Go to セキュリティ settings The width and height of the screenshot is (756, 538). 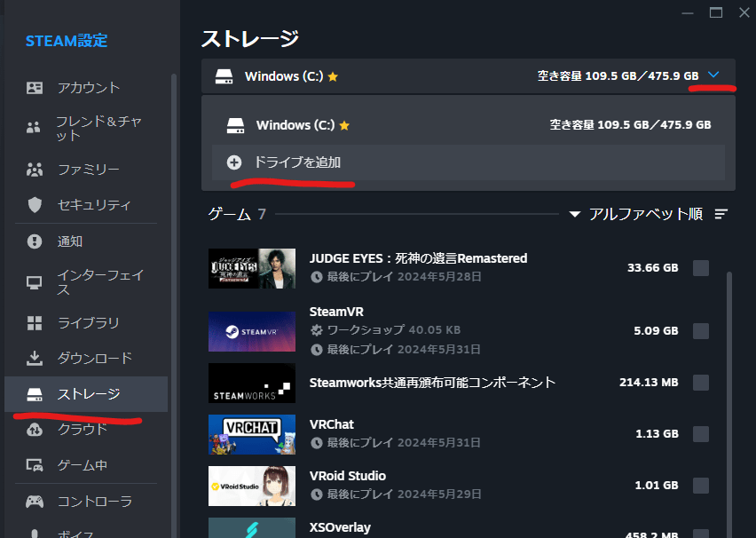(86, 205)
